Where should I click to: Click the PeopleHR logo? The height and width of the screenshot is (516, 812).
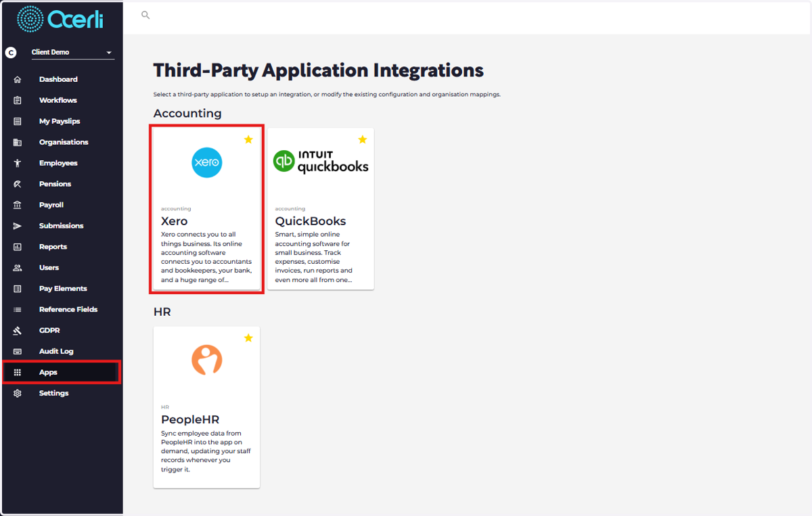tap(206, 360)
